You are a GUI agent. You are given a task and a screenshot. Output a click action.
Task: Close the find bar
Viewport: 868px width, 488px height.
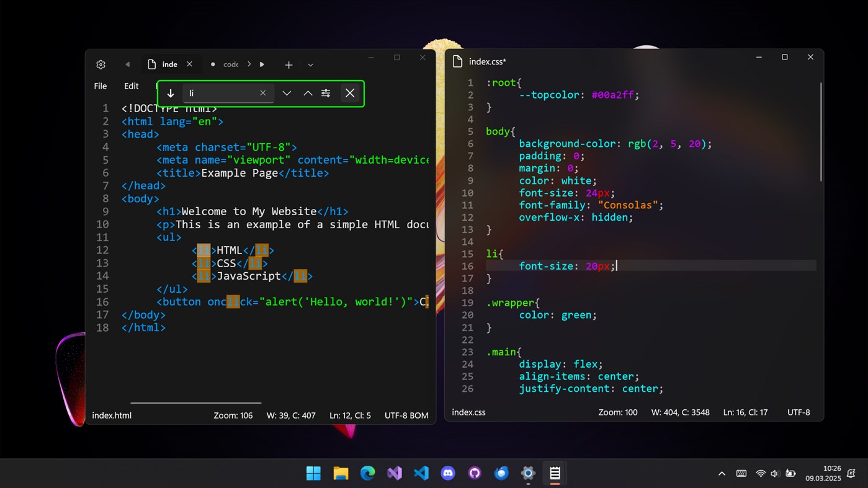click(x=350, y=93)
